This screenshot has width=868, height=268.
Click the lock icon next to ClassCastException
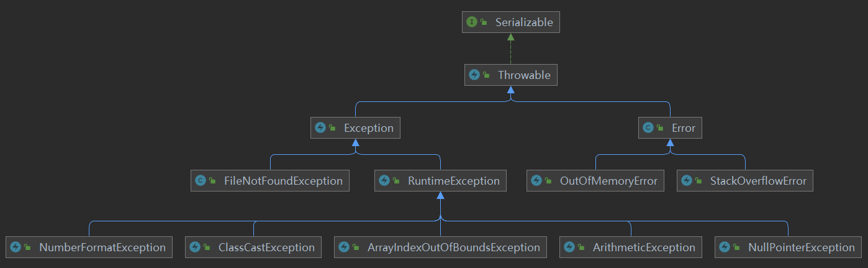[206, 247]
